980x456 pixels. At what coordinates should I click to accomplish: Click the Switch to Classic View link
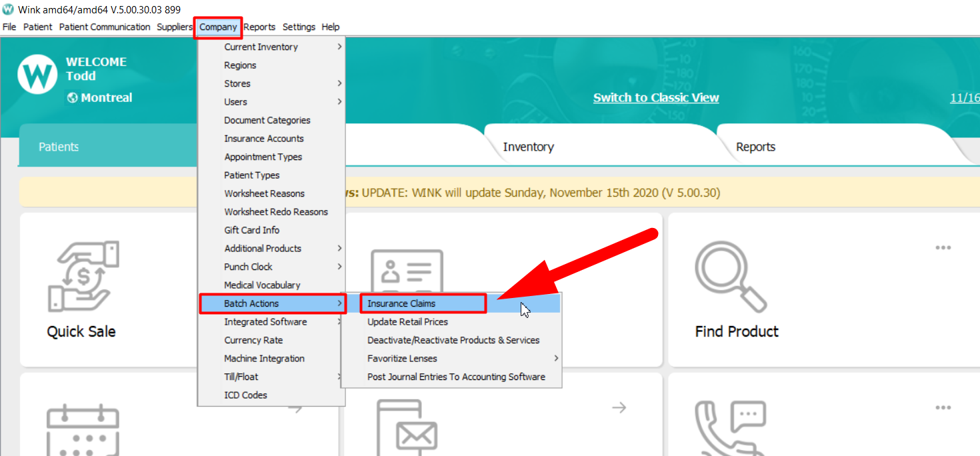pyautogui.click(x=656, y=97)
